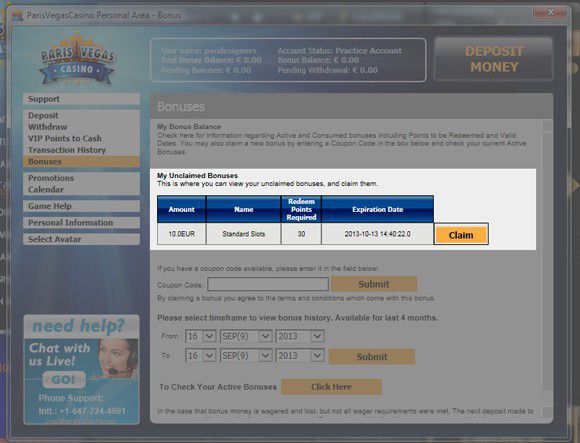Click the chat support agent photo

117,358
